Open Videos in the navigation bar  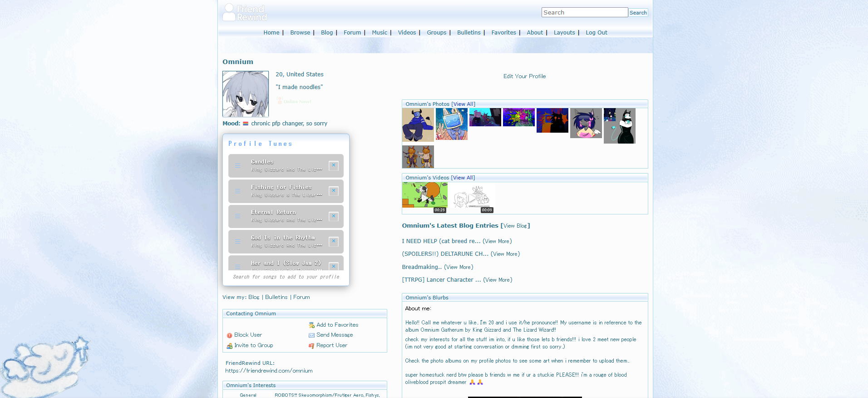407,33
